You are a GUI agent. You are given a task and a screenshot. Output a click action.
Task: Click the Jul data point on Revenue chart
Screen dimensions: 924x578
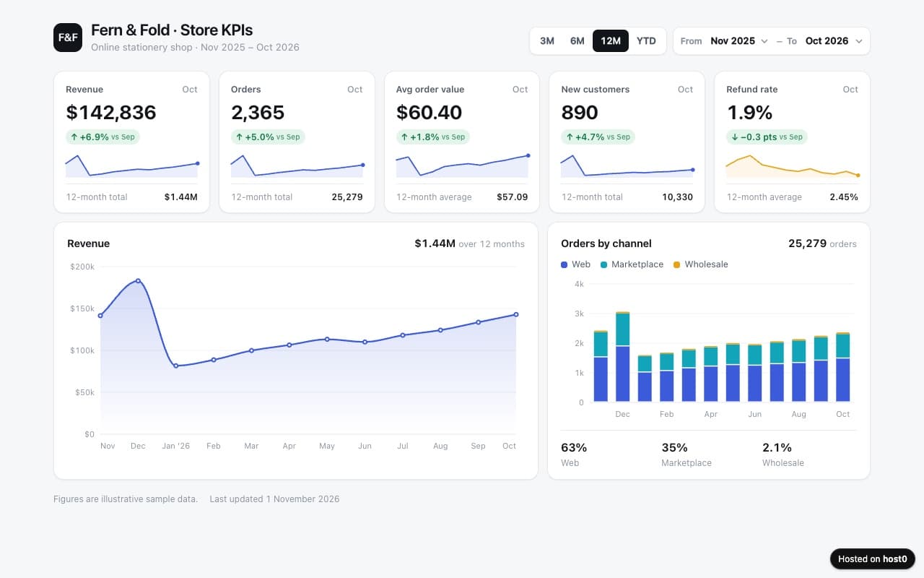[403, 335]
